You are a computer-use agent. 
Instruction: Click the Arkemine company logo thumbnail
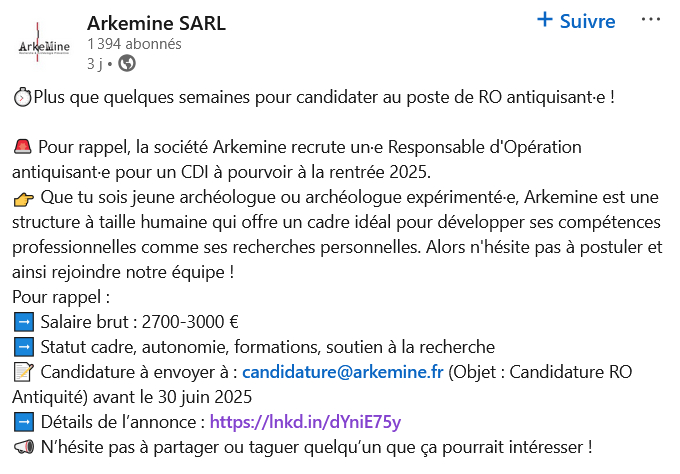(x=44, y=46)
